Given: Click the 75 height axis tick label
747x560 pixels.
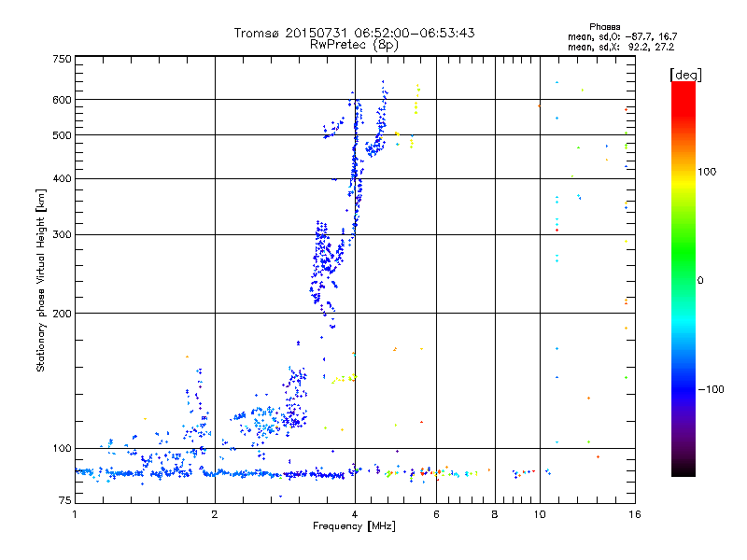Looking at the screenshot, I should point(65,500).
